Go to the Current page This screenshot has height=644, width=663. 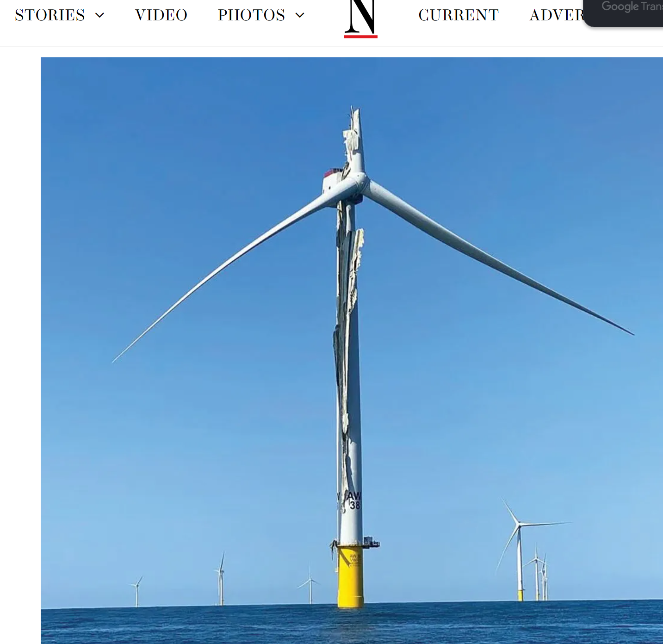[x=458, y=15]
